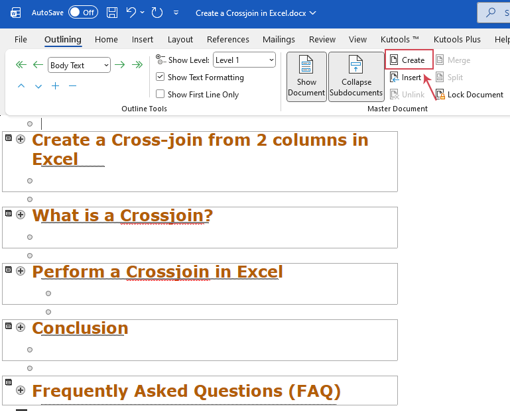
Task: Uncheck Show Text Formatting checkbox
Action: coord(160,78)
